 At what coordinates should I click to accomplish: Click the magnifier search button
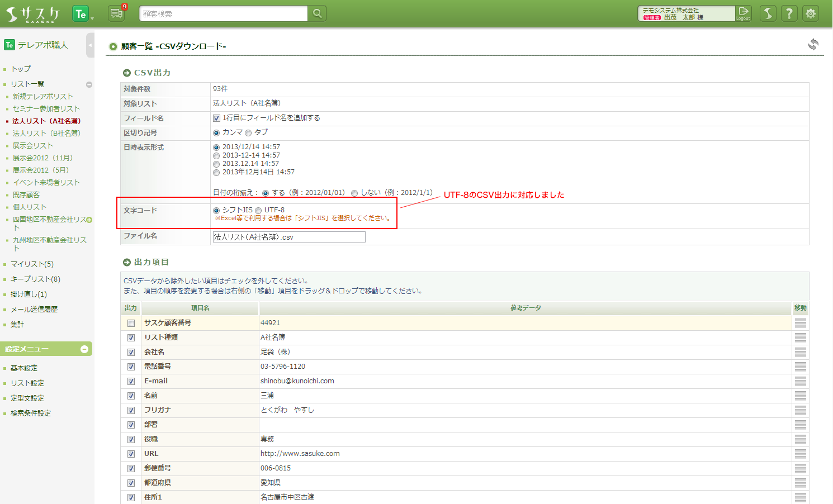click(x=317, y=13)
